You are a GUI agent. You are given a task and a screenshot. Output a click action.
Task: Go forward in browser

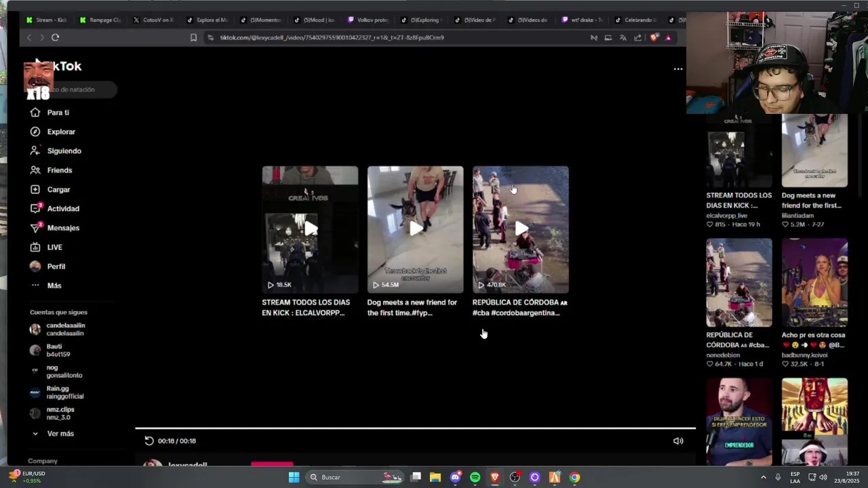(x=41, y=38)
